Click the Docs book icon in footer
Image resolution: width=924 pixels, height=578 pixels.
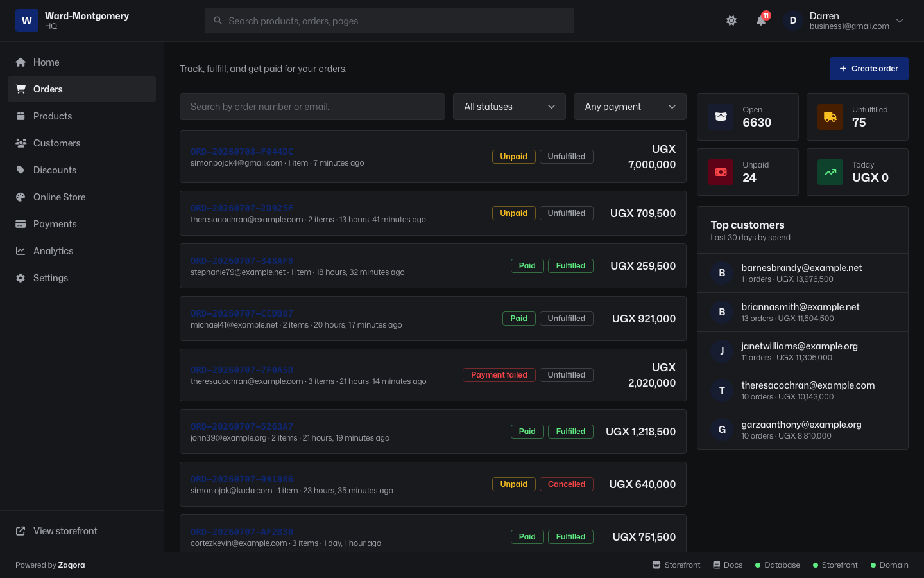pyautogui.click(x=717, y=565)
